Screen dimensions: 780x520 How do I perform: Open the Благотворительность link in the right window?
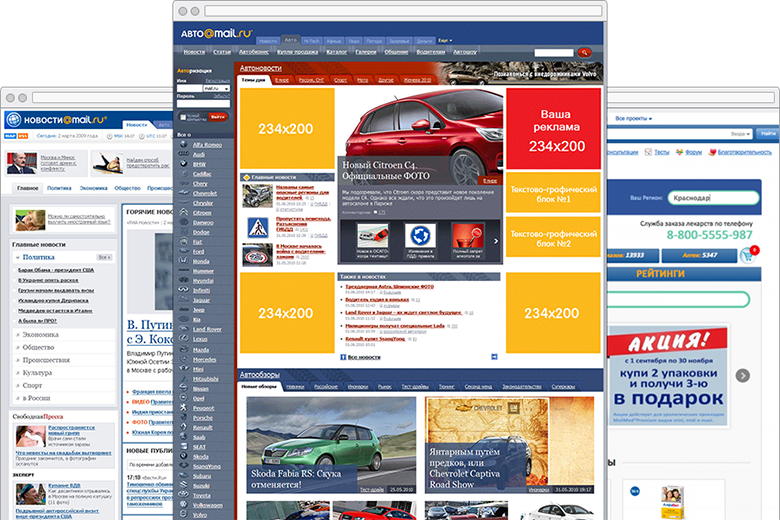[x=745, y=152]
